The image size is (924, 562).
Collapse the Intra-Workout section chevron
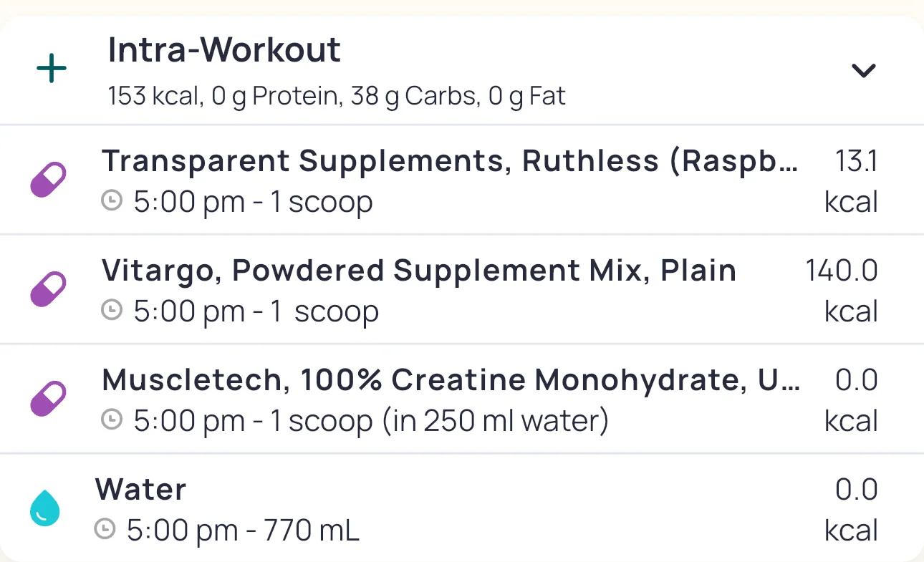pos(863,70)
